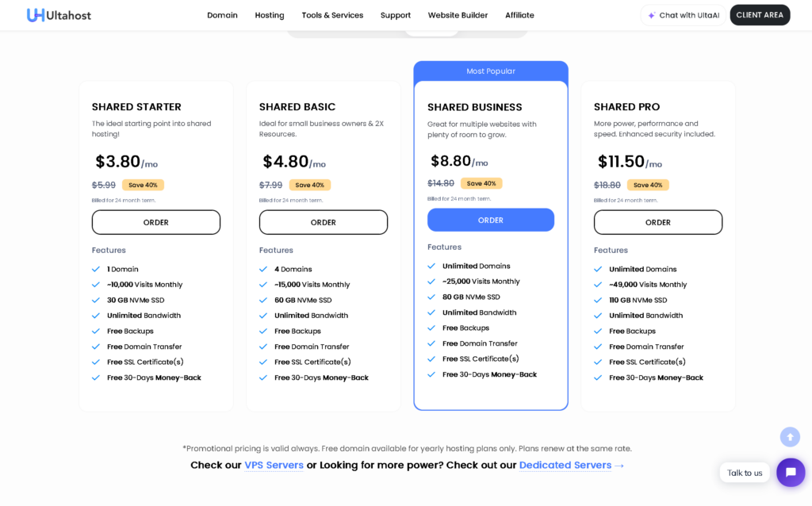Click the $4.80/mo price
The width and height of the screenshot is (812, 506).
(294, 162)
